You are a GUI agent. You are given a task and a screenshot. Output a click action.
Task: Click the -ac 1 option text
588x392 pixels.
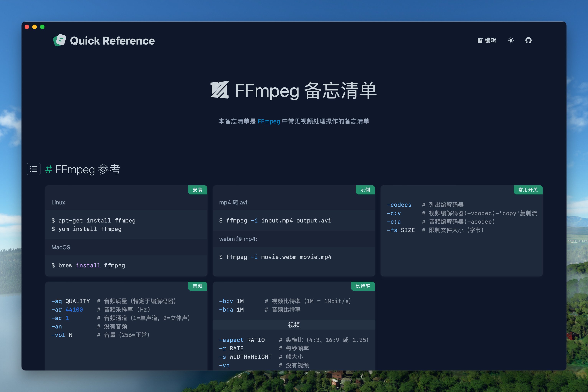pos(60,318)
